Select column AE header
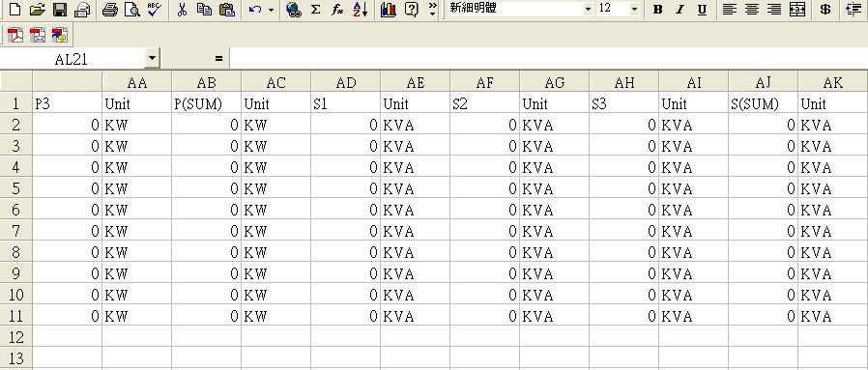Viewport: 868px width, 370px height. (416, 82)
